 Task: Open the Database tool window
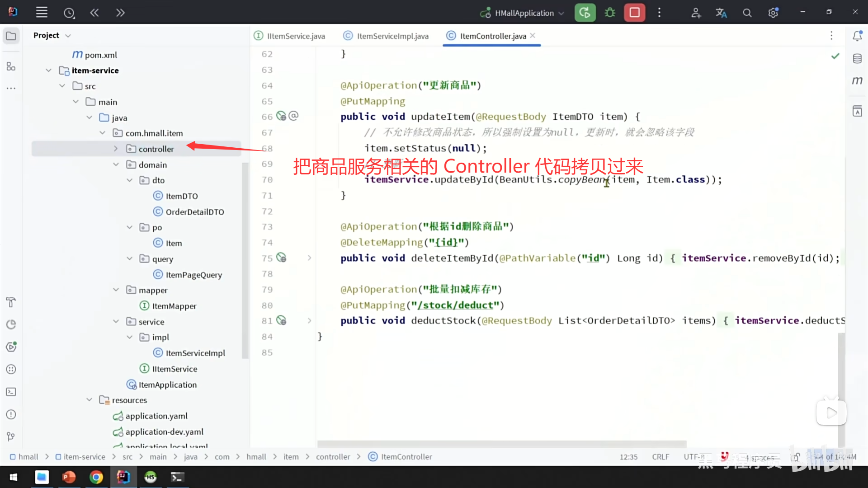pos(857,59)
